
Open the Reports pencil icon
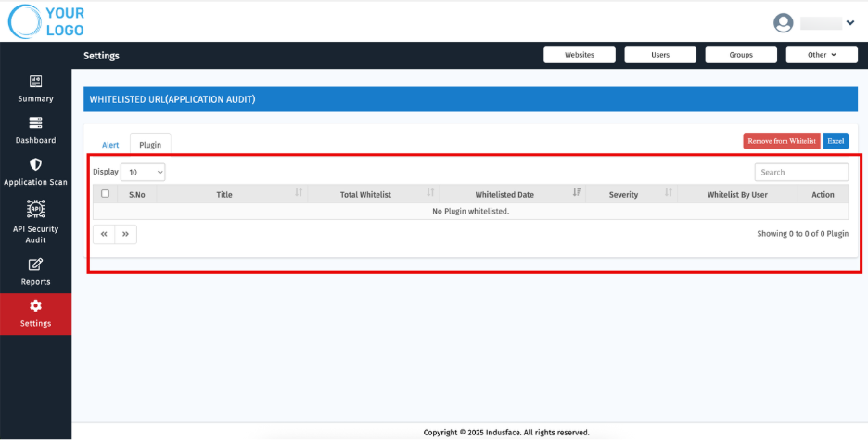(35, 265)
